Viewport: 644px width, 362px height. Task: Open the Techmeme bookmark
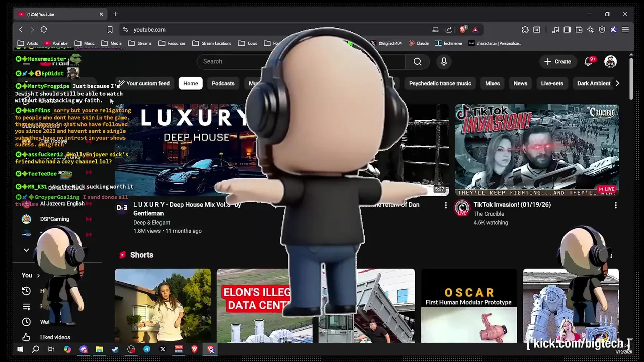pyautogui.click(x=448, y=43)
